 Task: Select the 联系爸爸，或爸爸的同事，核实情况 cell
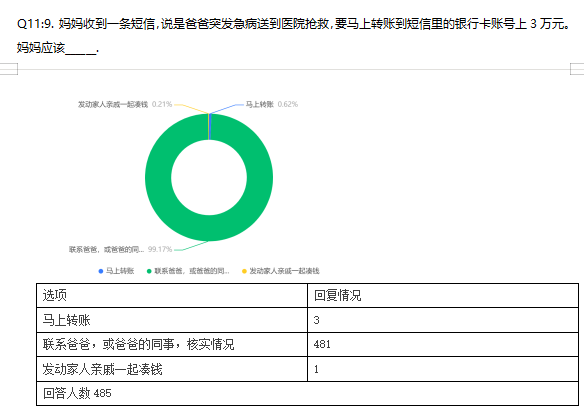click(172, 344)
